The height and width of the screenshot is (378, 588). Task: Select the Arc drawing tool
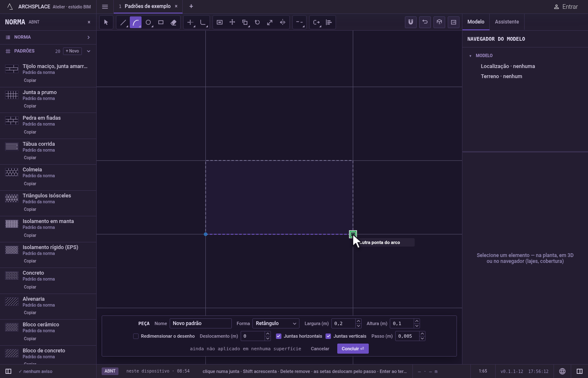(x=136, y=22)
